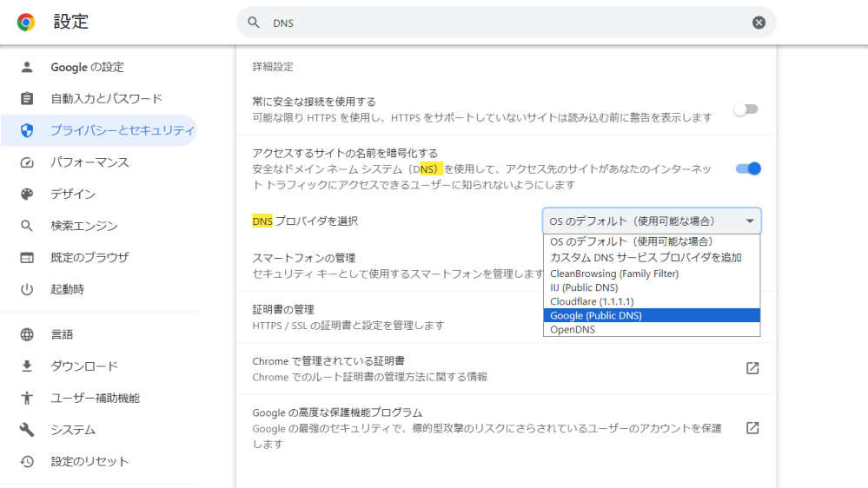Open the 言語 globe icon
Image resolution: width=868 pixels, height=488 pixels.
(x=27, y=334)
